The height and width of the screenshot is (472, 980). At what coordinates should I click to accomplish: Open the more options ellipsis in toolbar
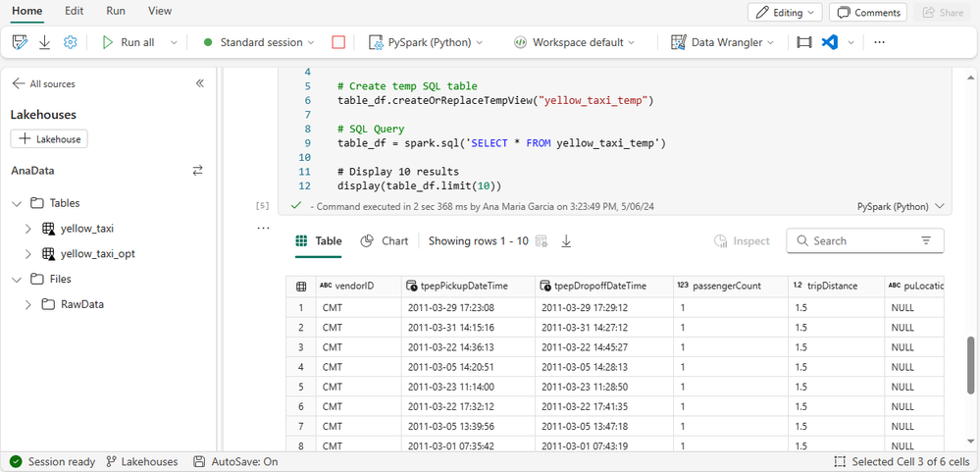tap(879, 42)
